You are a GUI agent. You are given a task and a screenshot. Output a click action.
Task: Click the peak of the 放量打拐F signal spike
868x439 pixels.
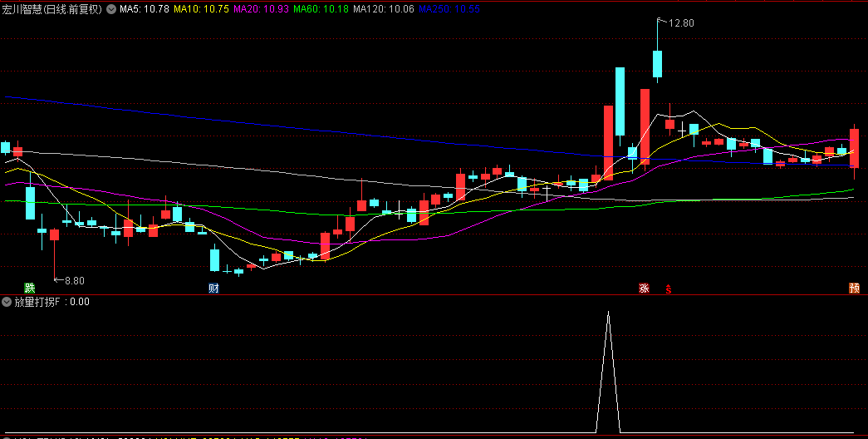click(608, 313)
